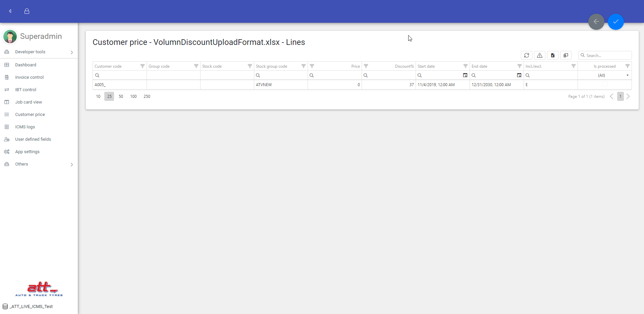Click the blue checkmark confirm button

coord(615,22)
